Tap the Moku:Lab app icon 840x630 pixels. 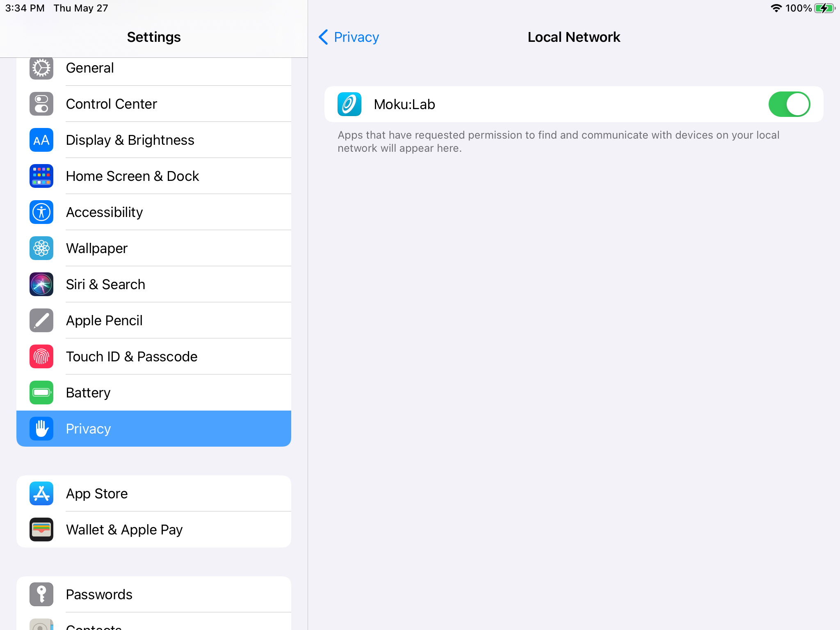tap(349, 104)
